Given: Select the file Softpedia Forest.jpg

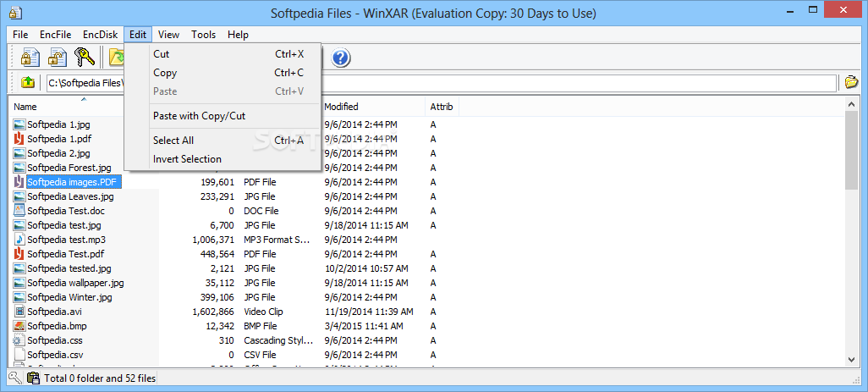Looking at the screenshot, I should 69,168.
